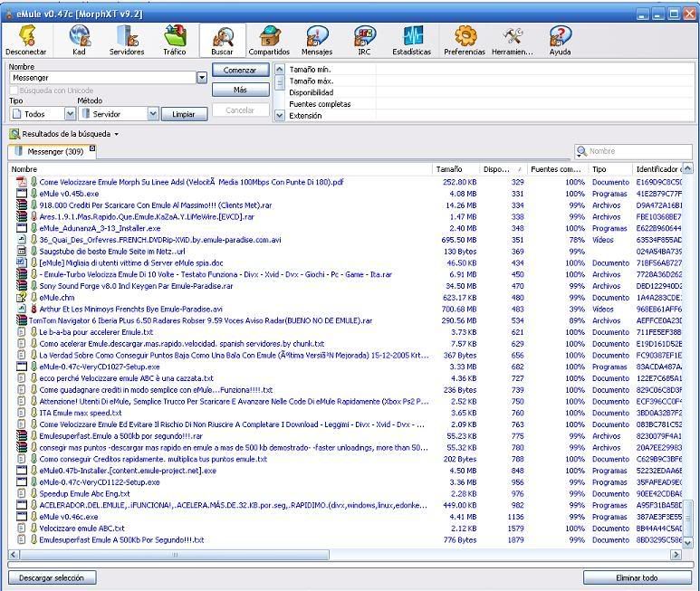Select eMule-0.47c-VeryCD1027-Setup.exe result
This screenshot has width=700, height=591.
100,367
